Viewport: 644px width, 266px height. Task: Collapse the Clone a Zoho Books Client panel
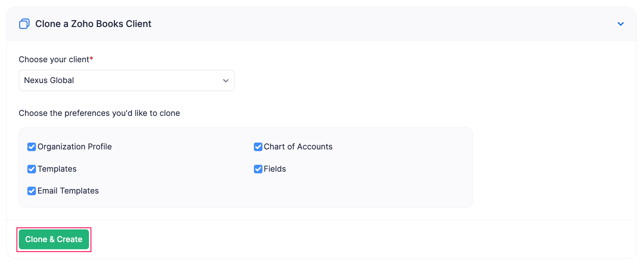coord(621,24)
